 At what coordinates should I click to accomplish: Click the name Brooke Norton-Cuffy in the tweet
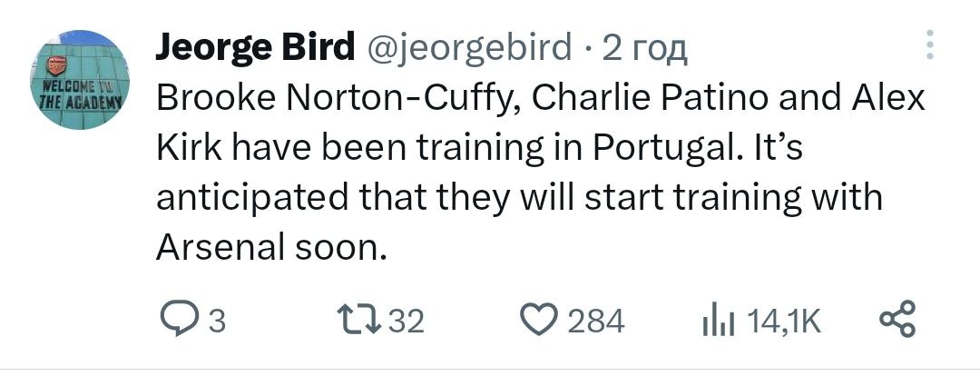pyautogui.click(x=338, y=97)
